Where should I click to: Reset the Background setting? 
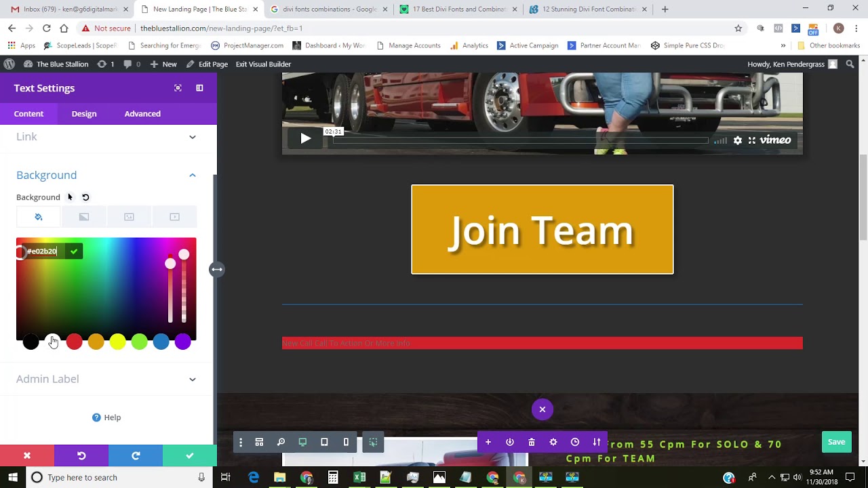point(85,197)
